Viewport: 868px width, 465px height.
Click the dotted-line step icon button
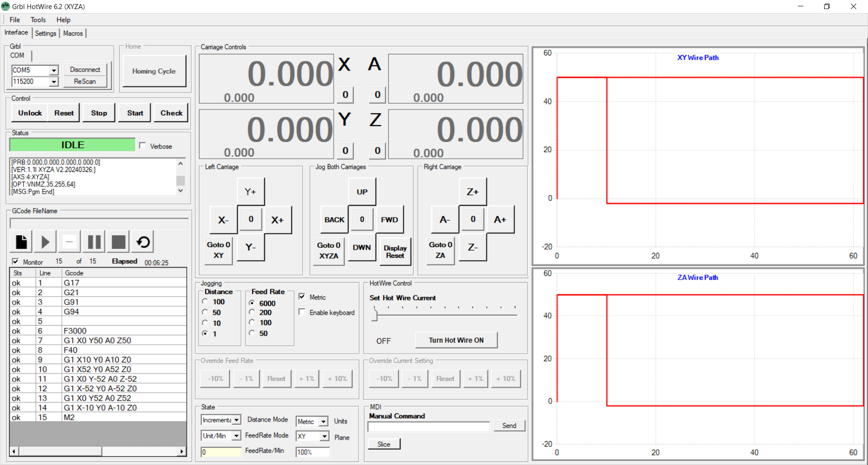point(69,242)
